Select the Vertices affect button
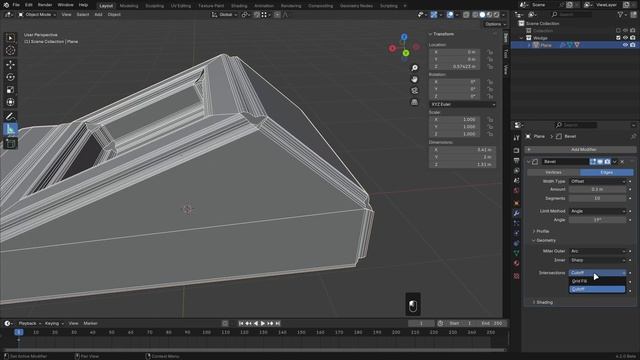 [x=553, y=173]
